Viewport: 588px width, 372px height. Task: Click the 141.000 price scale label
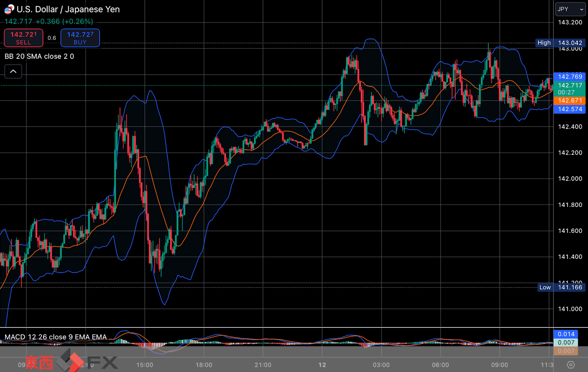570,309
